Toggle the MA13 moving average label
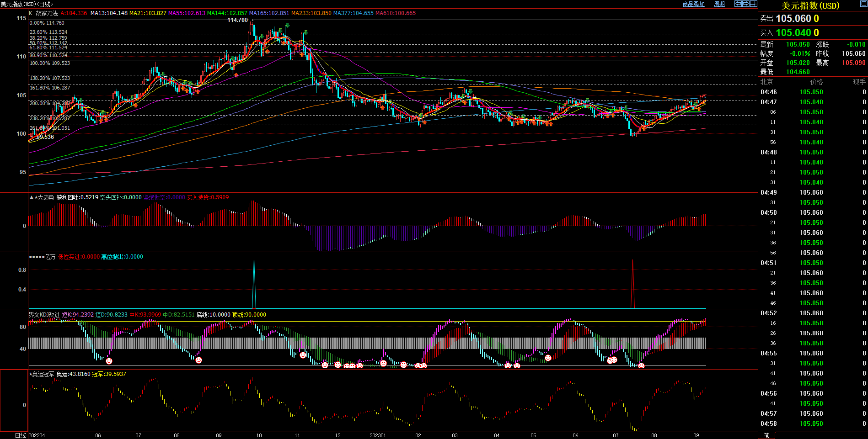The image size is (868, 439). (109, 13)
